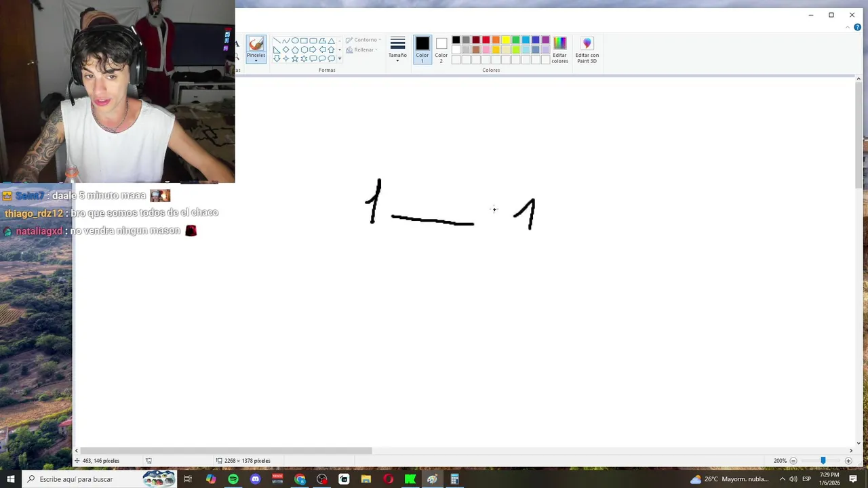Open Kick app from the taskbar

410,479
